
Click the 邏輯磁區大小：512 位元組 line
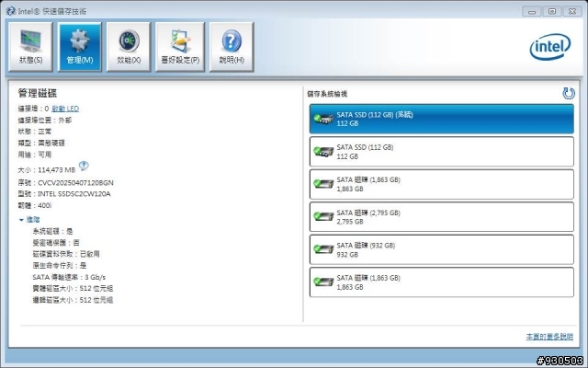(x=73, y=300)
